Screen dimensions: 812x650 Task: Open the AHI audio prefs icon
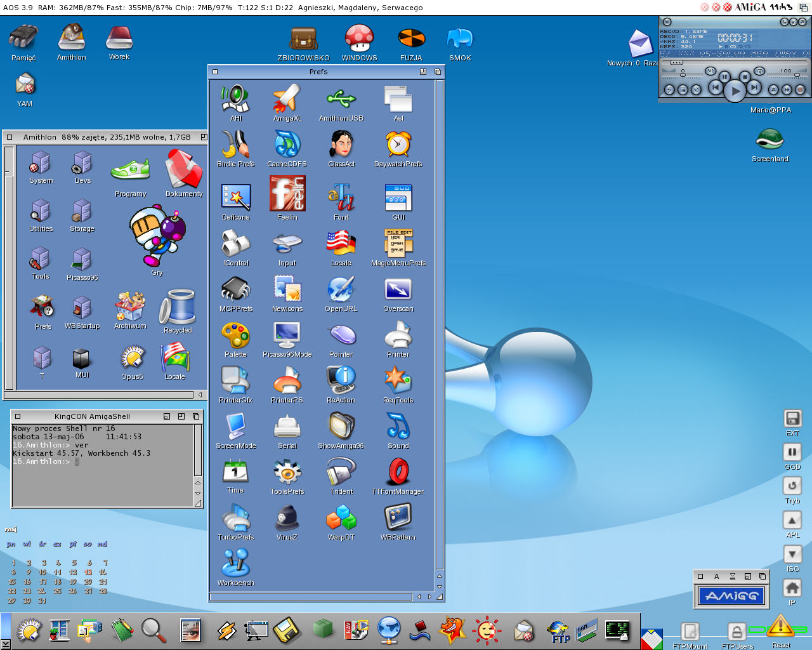[235, 98]
